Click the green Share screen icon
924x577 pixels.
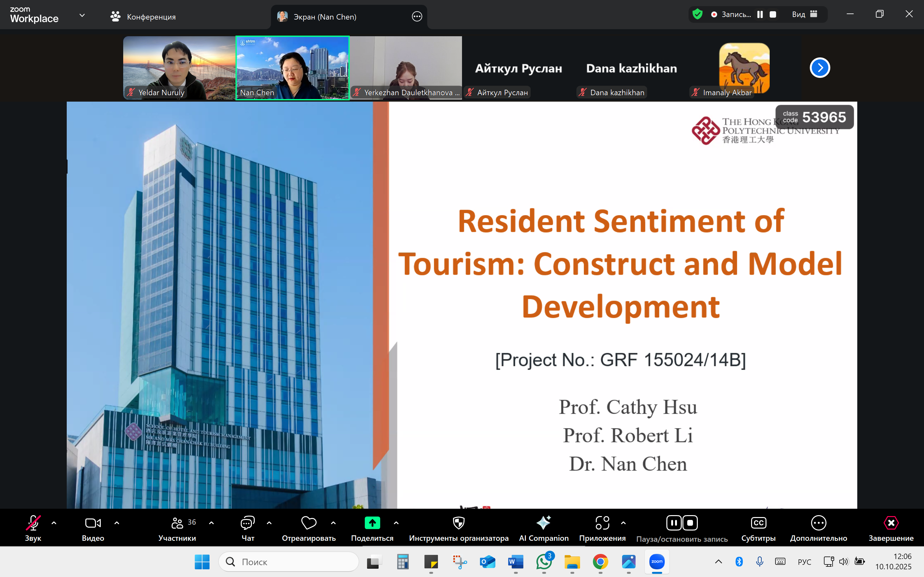pos(372,523)
